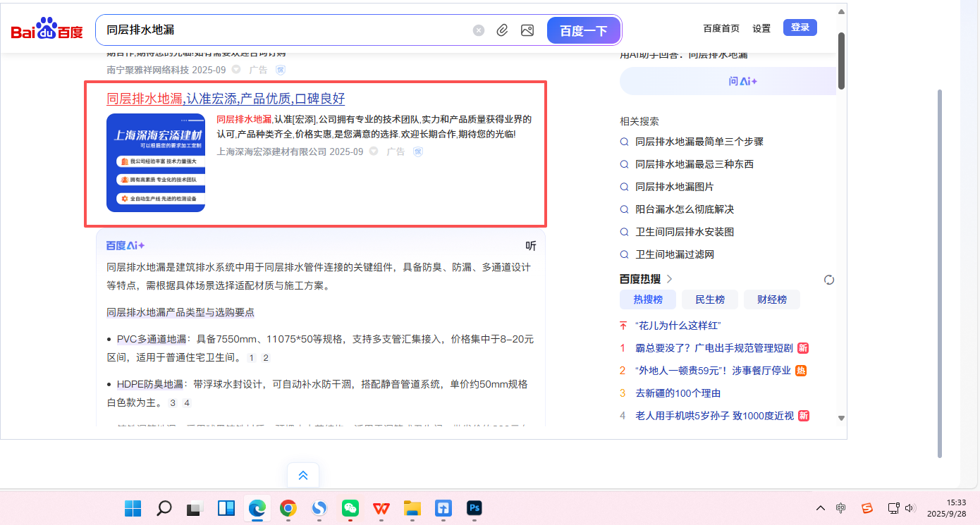Open related search 同层排水地漏图片
The height and width of the screenshot is (525, 980).
click(x=674, y=187)
